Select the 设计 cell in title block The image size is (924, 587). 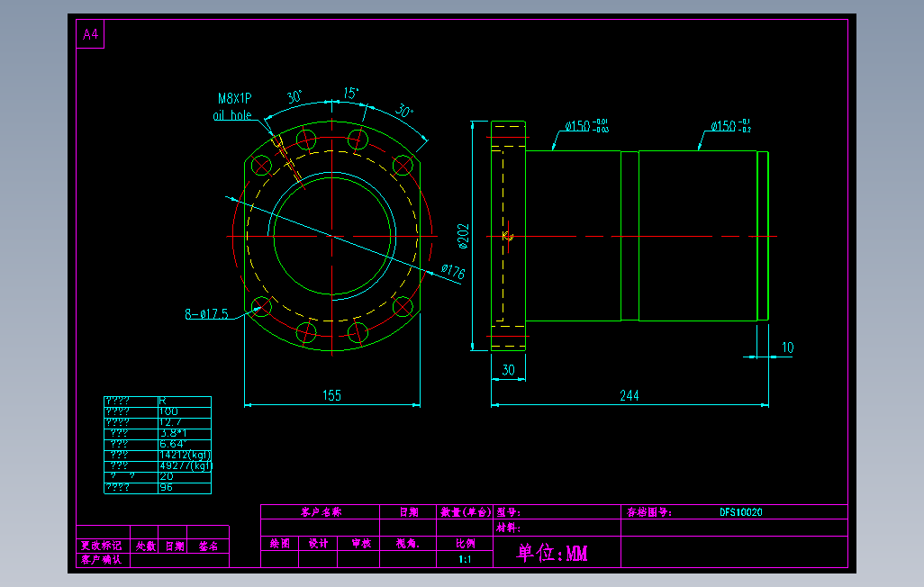pos(318,544)
